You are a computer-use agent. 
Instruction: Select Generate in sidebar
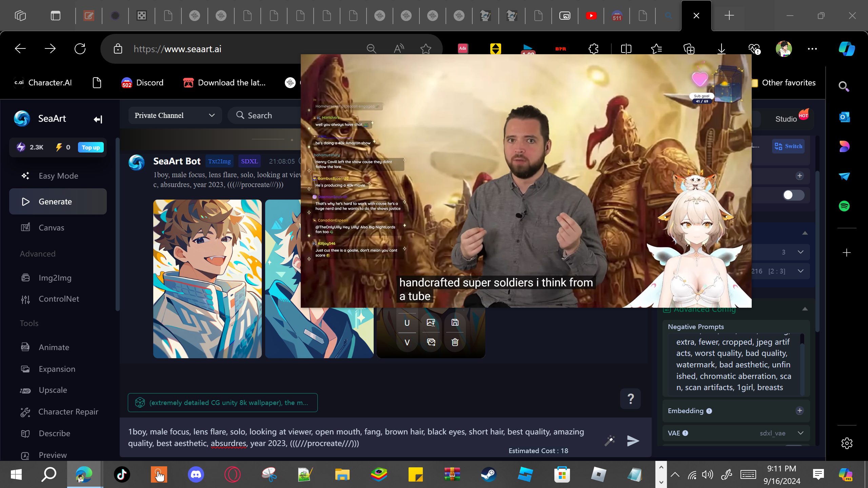pos(58,202)
